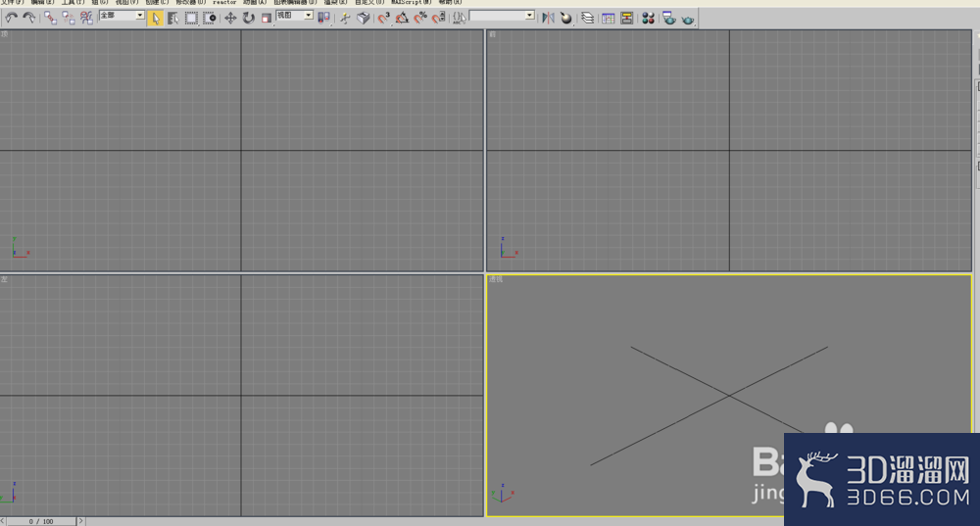Viewport: 980px width, 526px height.
Task: Activate the Front viewport grid
Action: click(729, 151)
